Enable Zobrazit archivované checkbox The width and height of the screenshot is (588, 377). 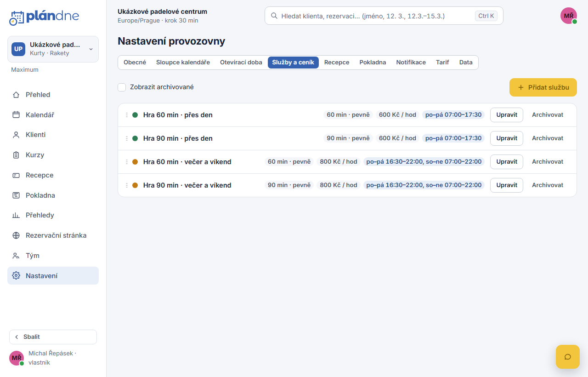point(122,87)
